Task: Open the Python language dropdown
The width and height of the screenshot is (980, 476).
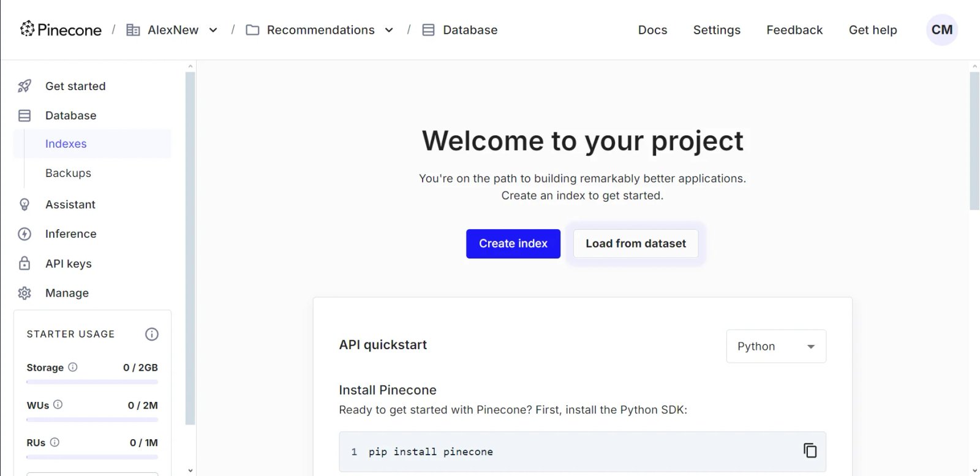Action: tap(776, 346)
